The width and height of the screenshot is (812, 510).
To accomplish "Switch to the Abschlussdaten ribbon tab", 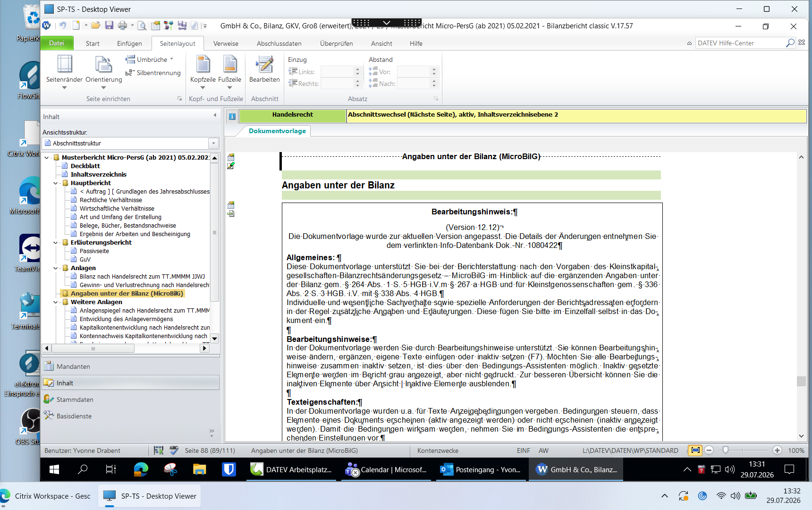I will click(x=279, y=43).
